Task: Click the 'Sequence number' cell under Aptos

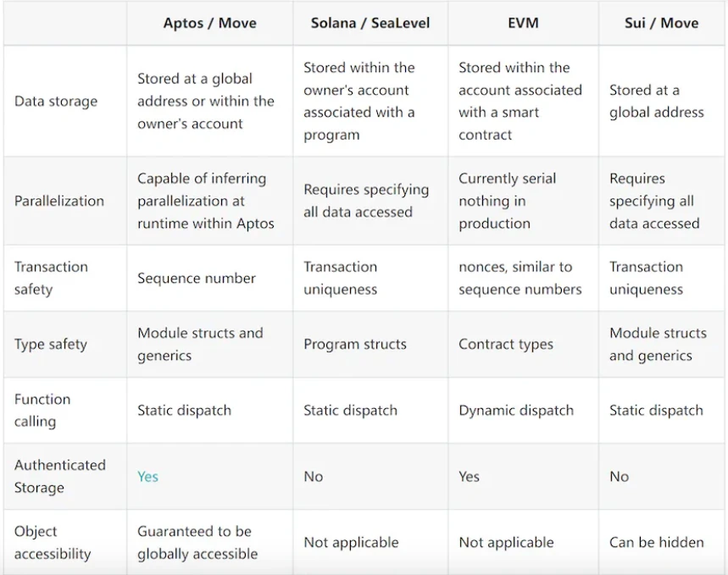Action: pos(197,278)
